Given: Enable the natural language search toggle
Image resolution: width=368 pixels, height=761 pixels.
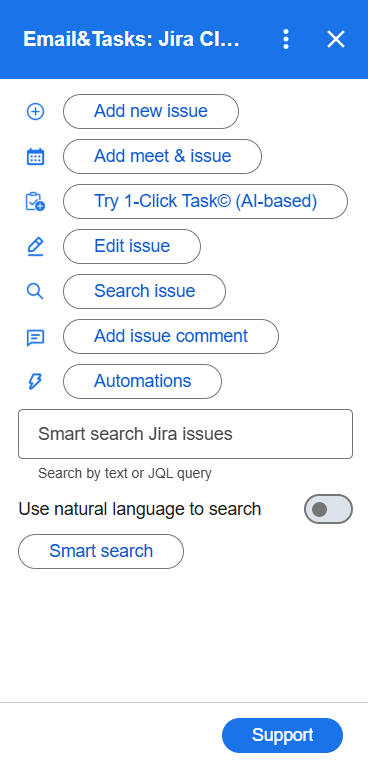Looking at the screenshot, I should tap(328, 509).
